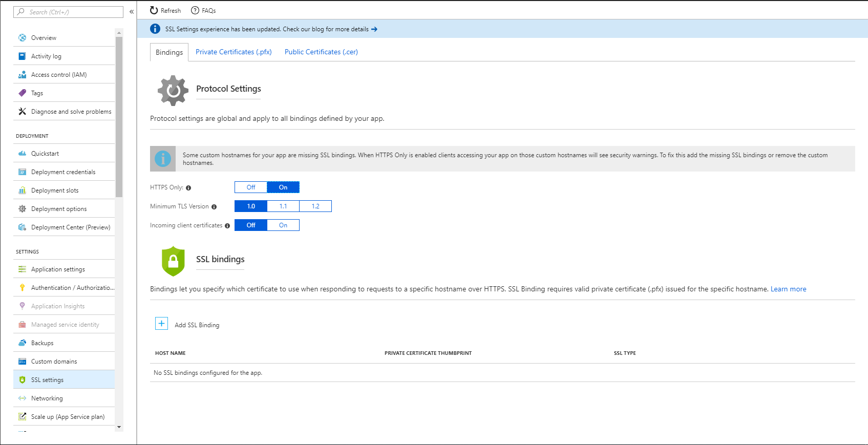Switch to Private Certificates (.pfx) tab
This screenshot has height=445, width=868.
tap(234, 52)
